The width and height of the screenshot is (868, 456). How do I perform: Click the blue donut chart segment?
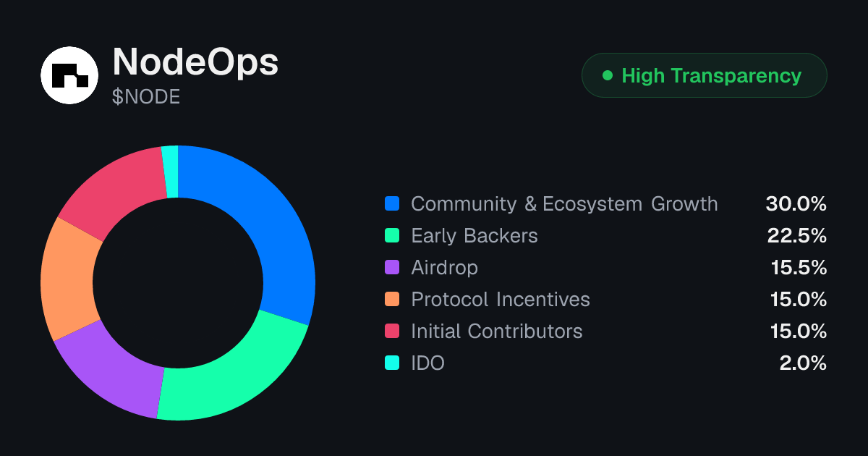pyautogui.click(x=268, y=216)
